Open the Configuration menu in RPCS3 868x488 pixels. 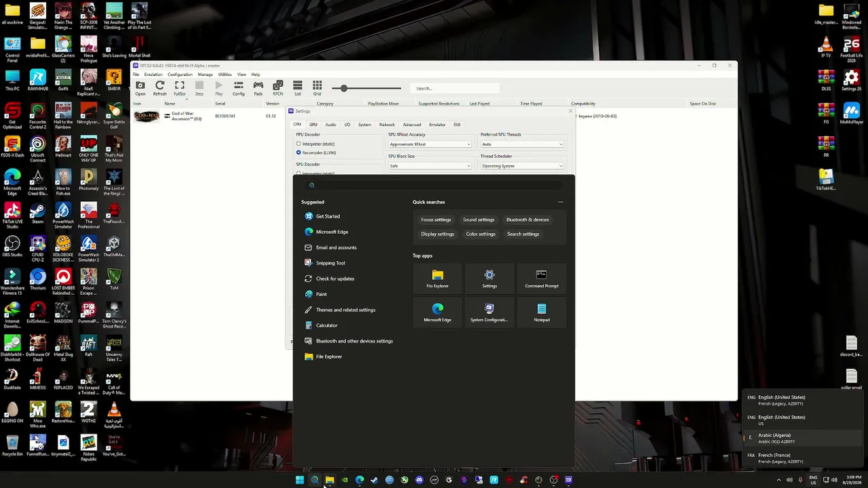pyautogui.click(x=180, y=75)
